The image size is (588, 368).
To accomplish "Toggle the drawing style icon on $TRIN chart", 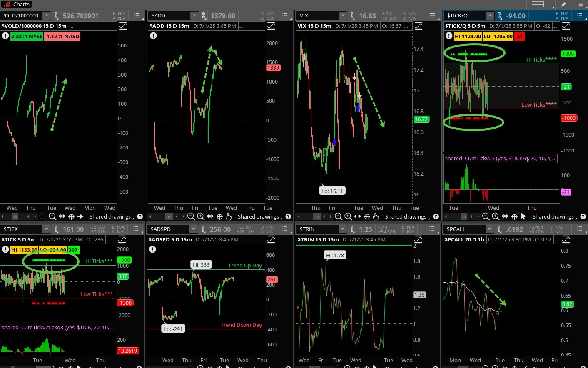I will (x=418, y=240).
